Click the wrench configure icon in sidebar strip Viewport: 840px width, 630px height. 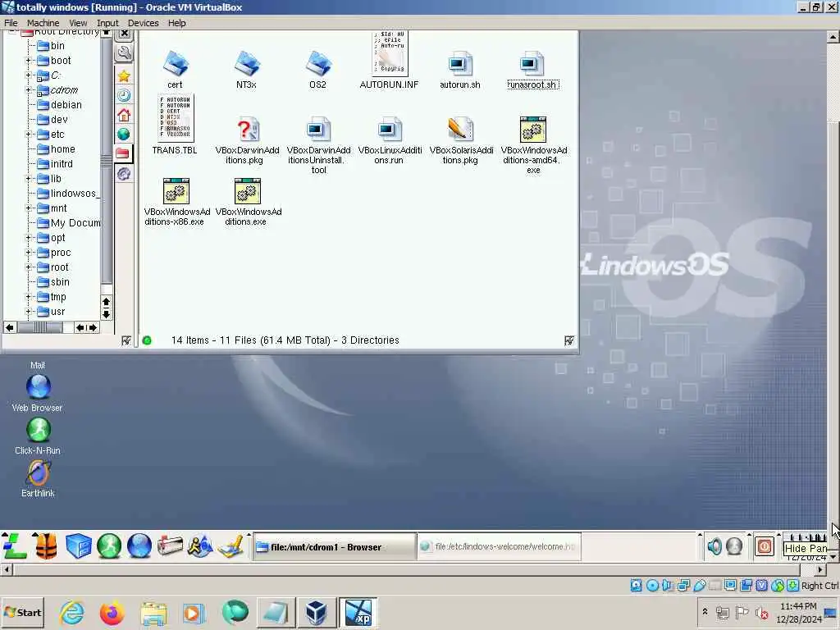[124, 53]
